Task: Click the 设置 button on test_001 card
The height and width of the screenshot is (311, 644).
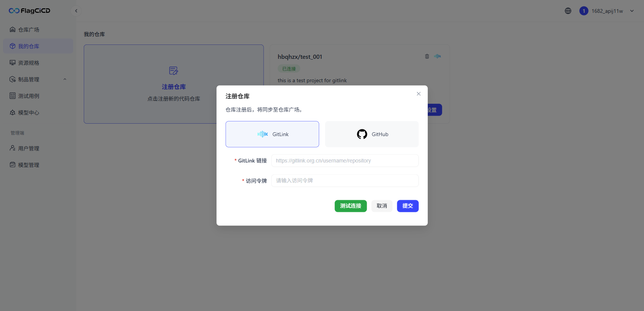Action: pyautogui.click(x=434, y=110)
